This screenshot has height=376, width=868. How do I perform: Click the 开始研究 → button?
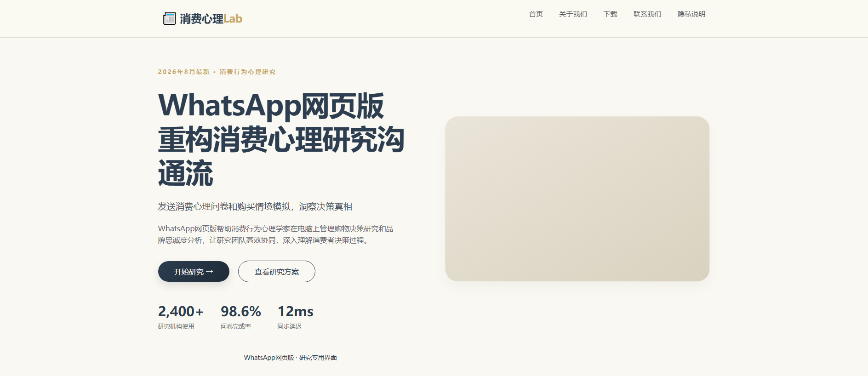(194, 272)
